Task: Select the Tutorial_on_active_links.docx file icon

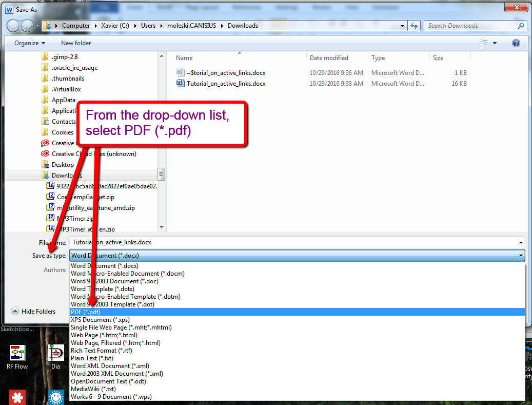Action: (180, 84)
